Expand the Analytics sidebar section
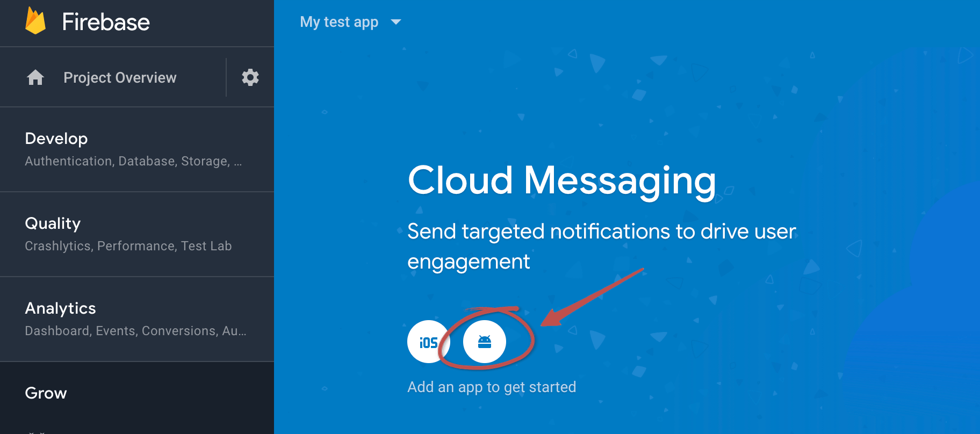Image resolution: width=980 pixels, height=434 pixels. coord(137,319)
